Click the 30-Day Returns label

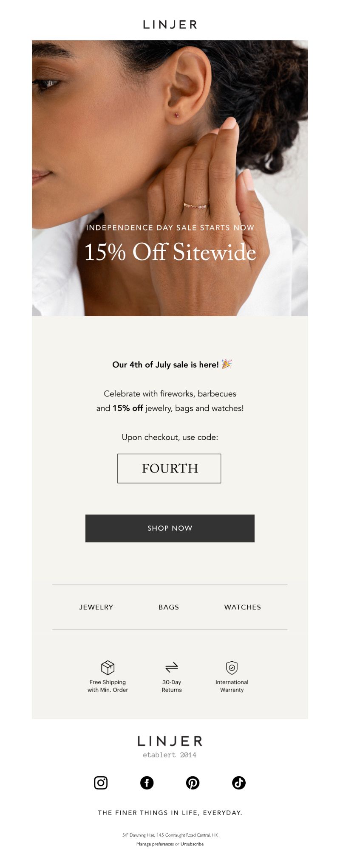click(172, 686)
